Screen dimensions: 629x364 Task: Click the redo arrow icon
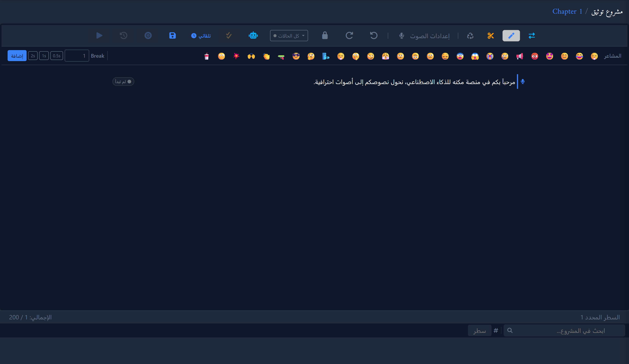pyautogui.click(x=349, y=35)
